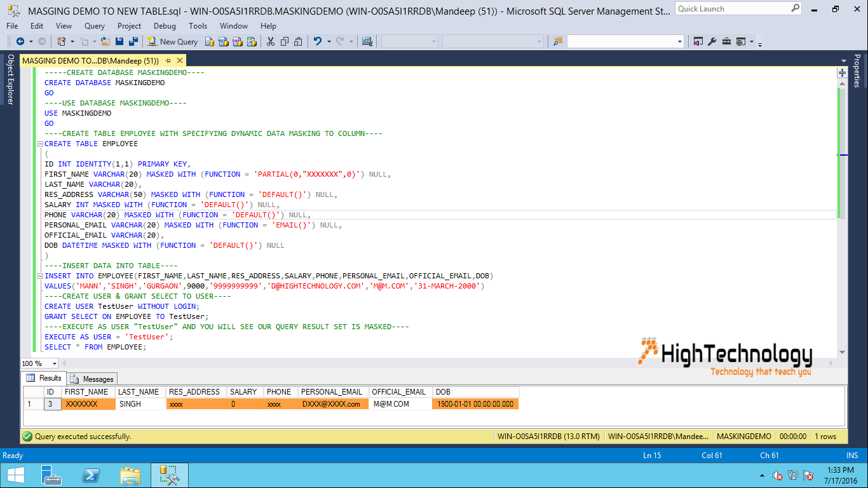The width and height of the screenshot is (868, 488).
Task: Click the Paste clipboard icon
Action: click(298, 41)
